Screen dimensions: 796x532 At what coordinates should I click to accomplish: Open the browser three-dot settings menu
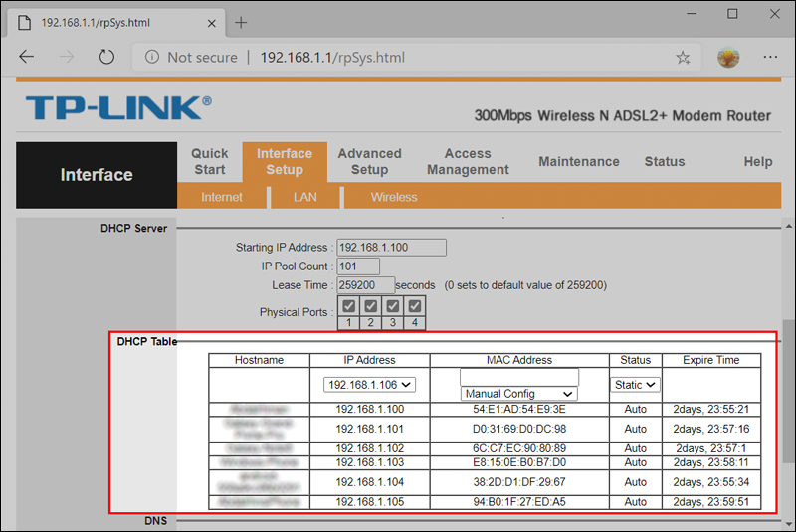pos(769,58)
